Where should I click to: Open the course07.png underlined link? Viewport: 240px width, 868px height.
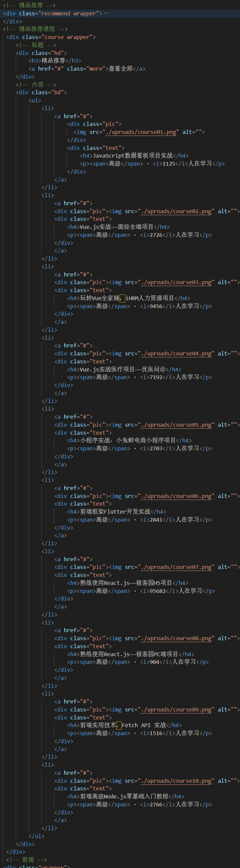coord(176,567)
